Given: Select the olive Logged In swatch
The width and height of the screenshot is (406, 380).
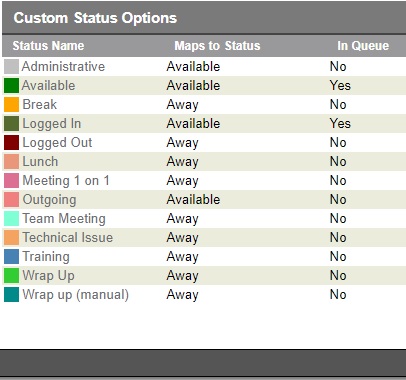Looking at the screenshot, I should pyautogui.click(x=11, y=123).
